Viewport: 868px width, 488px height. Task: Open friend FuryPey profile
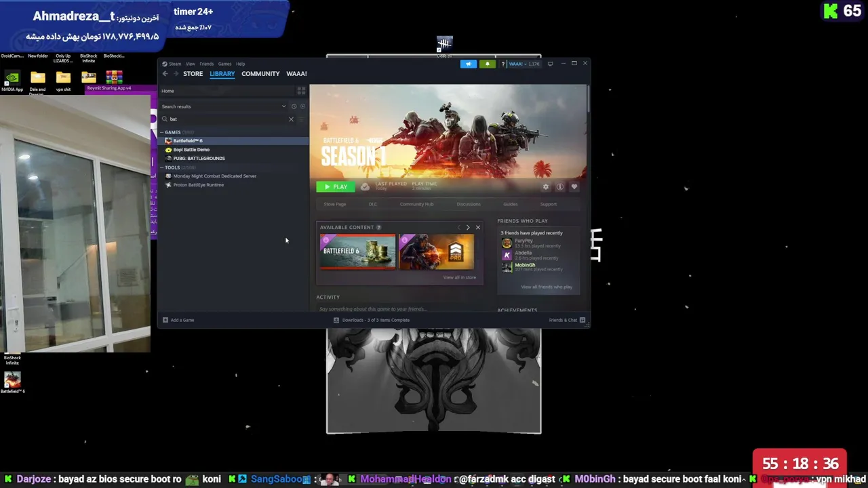coord(539,243)
